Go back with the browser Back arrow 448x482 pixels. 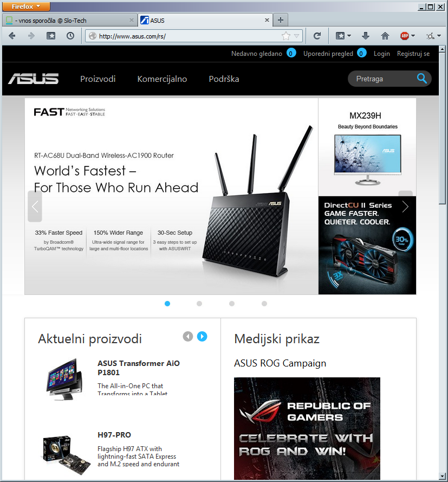tap(12, 36)
